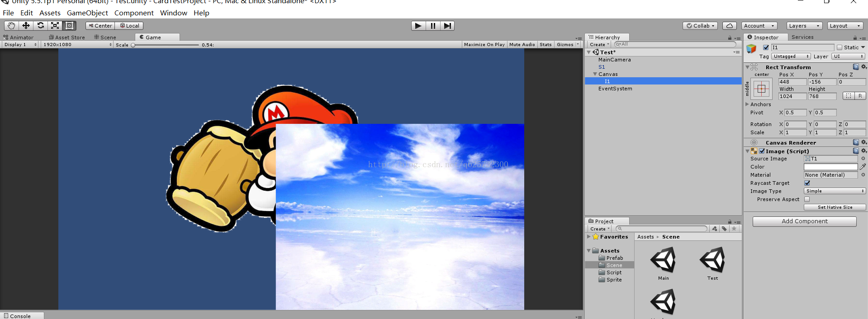Toggle GameObject I1 active checkbox

766,47
